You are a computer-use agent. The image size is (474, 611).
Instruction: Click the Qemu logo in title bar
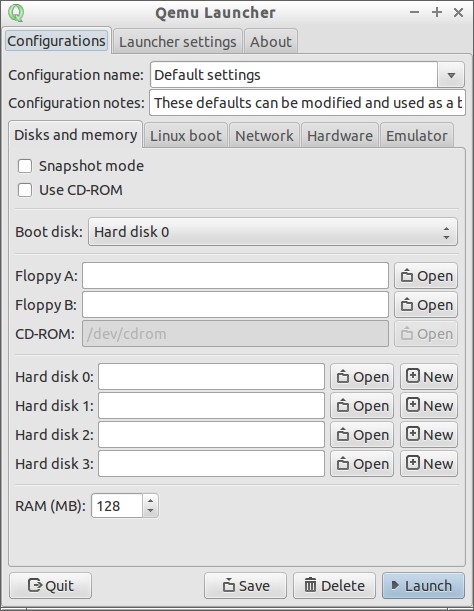(16, 12)
